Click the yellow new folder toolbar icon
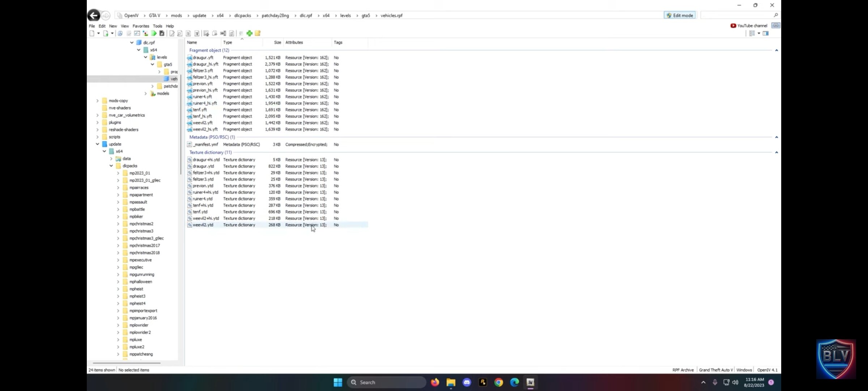Screen dimensions: 868x391 point(258,33)
